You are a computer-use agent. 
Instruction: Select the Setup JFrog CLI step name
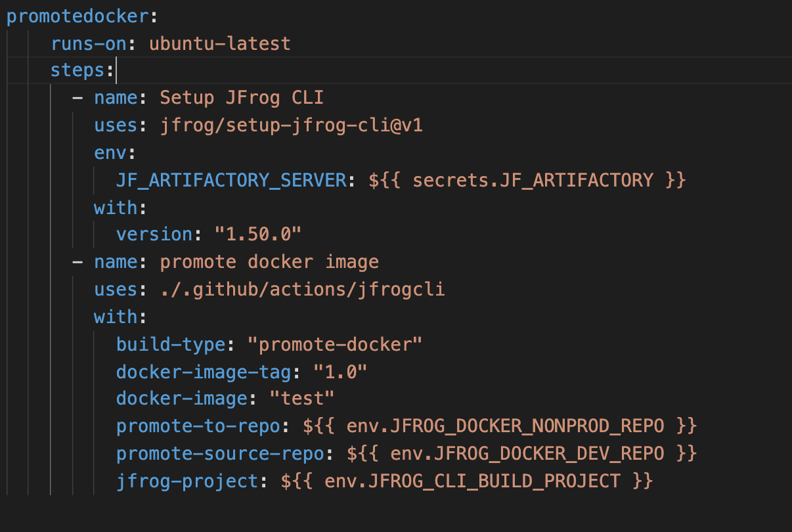(240, 97)
